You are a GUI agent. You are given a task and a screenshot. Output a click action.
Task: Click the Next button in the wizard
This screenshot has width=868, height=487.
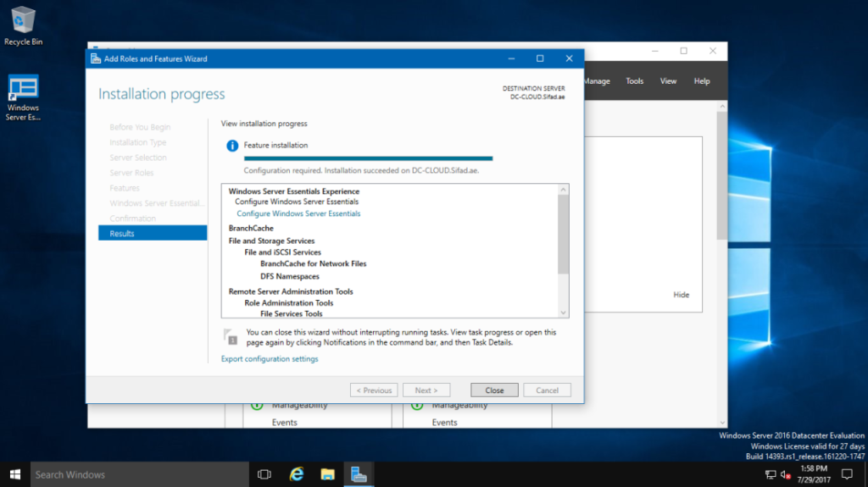click(426, 390)
